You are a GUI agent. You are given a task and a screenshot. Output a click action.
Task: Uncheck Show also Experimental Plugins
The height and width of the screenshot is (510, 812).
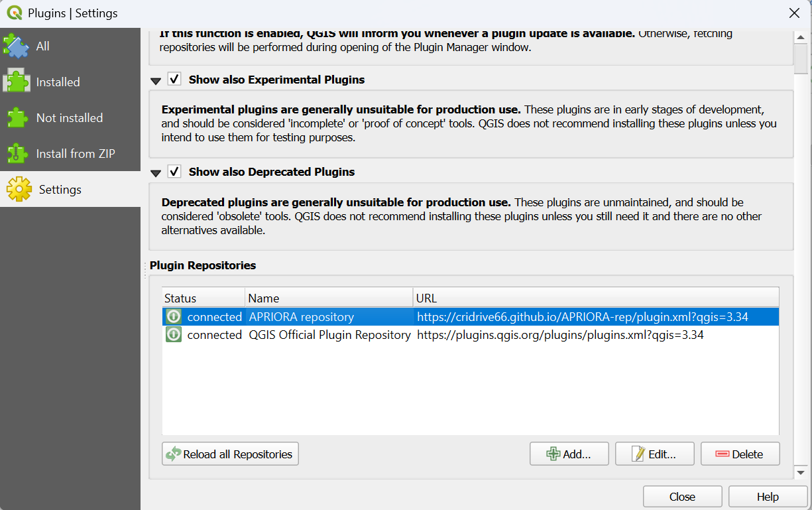click(x=174, y=80)
